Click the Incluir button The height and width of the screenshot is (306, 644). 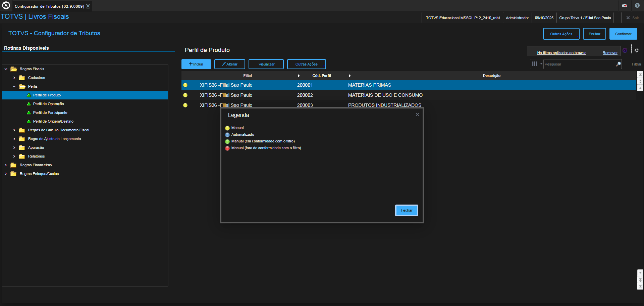coord(196,64)
